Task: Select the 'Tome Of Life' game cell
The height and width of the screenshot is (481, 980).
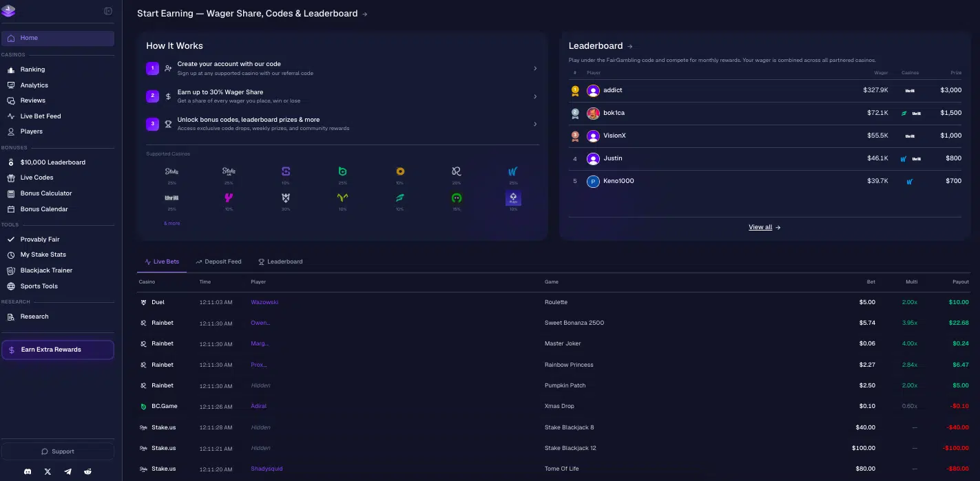Action: pyautogui.click(x=562, y=469)
